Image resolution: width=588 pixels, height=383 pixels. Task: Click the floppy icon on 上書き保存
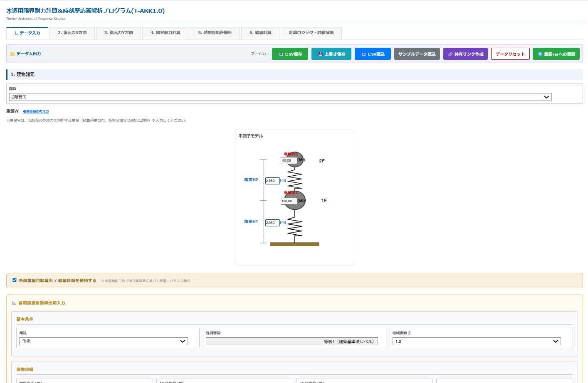(321, 54)
